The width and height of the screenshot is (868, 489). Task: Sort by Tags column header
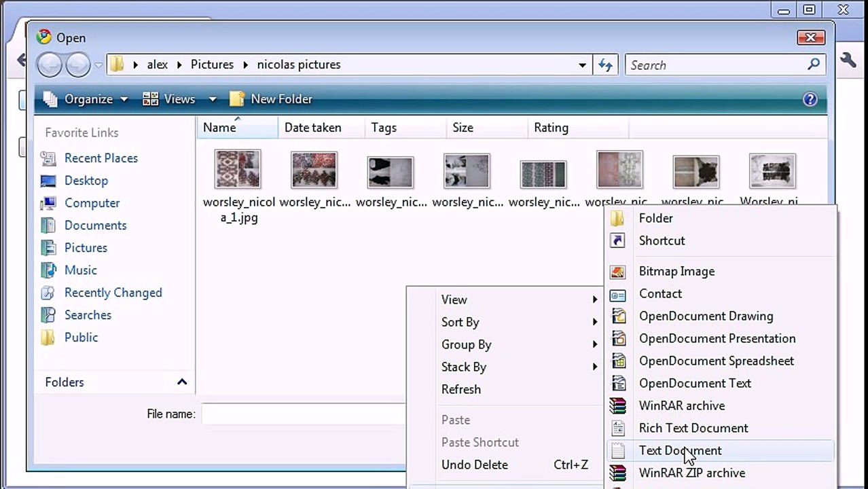tap(405, 128)
